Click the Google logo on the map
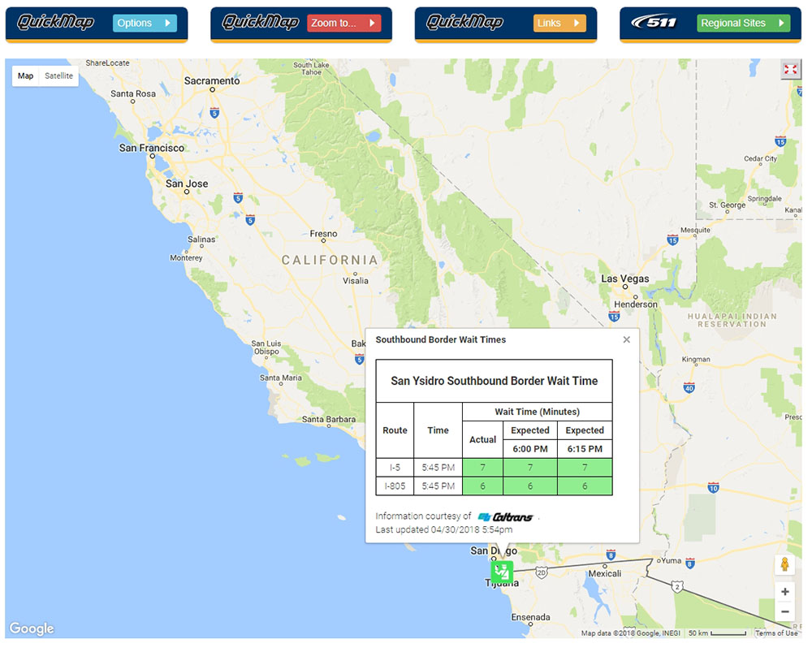 31,628
